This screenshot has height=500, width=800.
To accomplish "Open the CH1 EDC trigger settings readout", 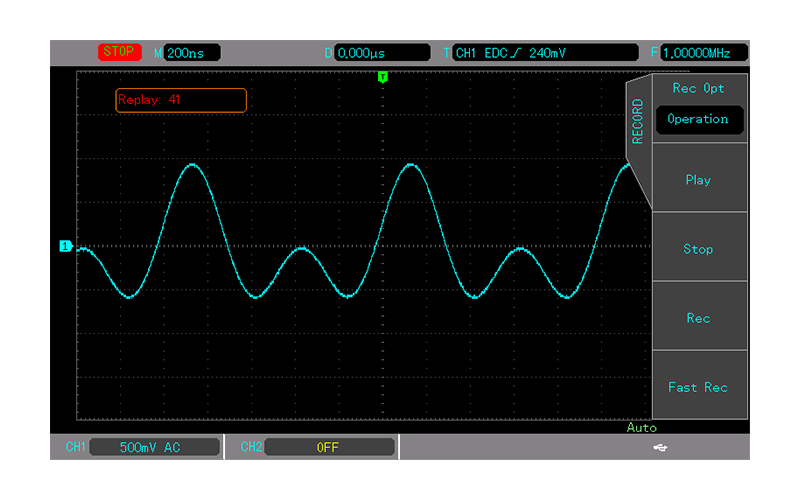I will (x=544, y=53).
